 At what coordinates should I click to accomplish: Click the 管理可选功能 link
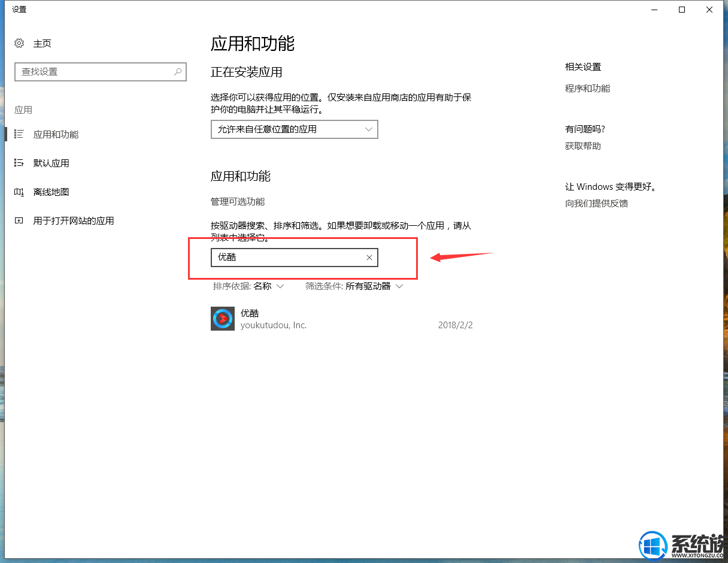(238, 201)
